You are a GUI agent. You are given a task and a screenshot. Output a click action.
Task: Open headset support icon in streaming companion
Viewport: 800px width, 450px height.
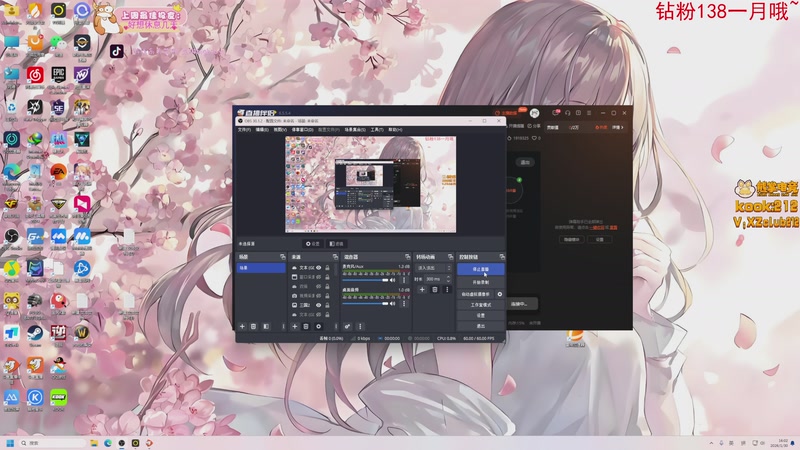pos(567,113)
